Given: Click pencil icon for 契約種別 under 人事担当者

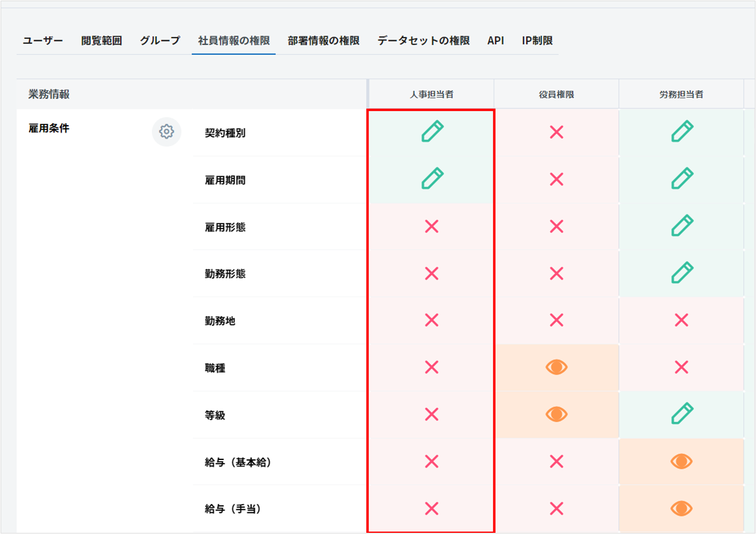Looking at the screenshot, I should (x=432, y=132).
